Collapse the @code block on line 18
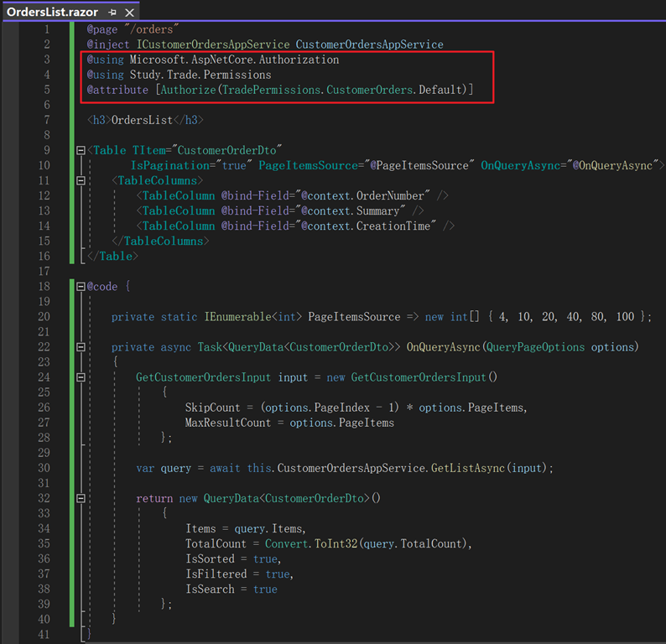Screen dimensions: 666x644 (81, 287)
